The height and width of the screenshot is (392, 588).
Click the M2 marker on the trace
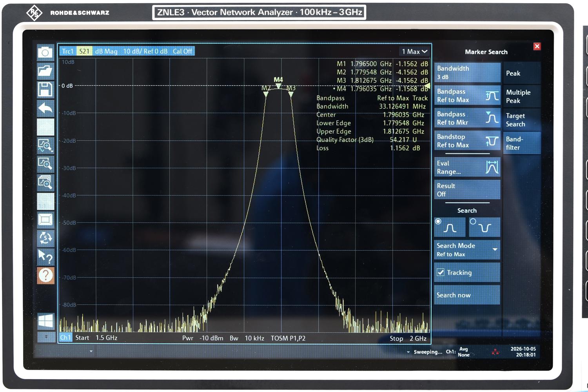pyautogui.click(x=266, y=94)
